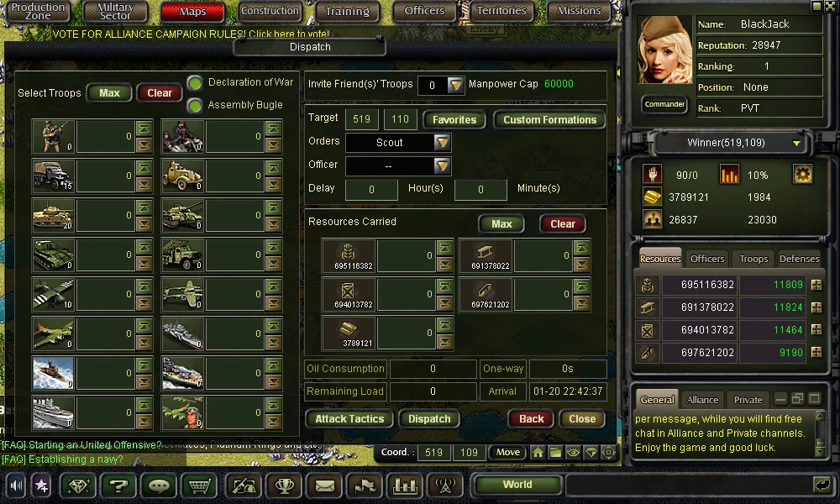
Task: Open Custom Formations
Action: click(549, 119)
